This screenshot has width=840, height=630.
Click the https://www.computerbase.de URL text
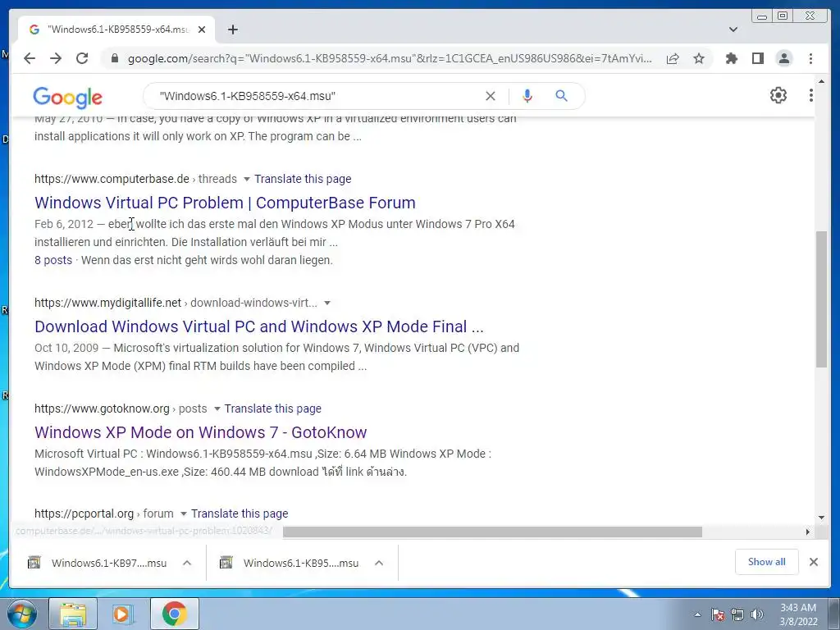pyautogui.click(x=112, y=179)
